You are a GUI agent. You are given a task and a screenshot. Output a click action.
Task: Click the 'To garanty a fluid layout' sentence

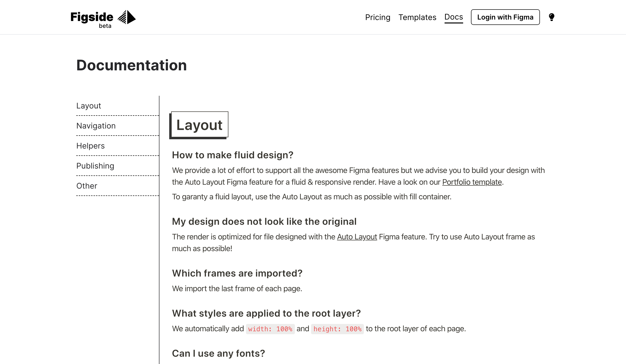coord(312,197)
